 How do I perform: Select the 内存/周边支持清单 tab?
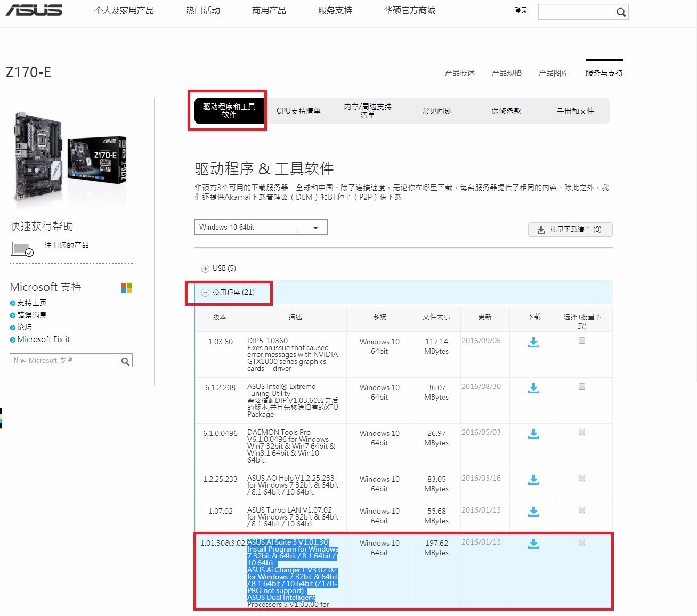point(368,111)
